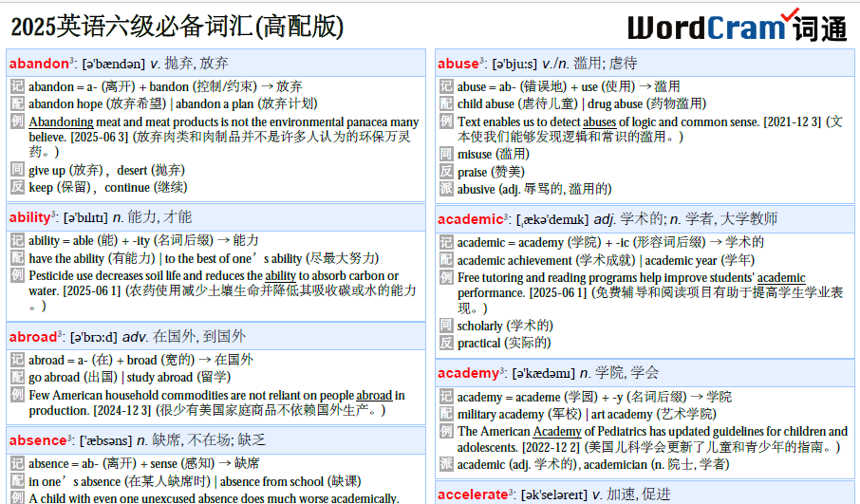Click the red headword absence
860x504 pixels.
37,440
